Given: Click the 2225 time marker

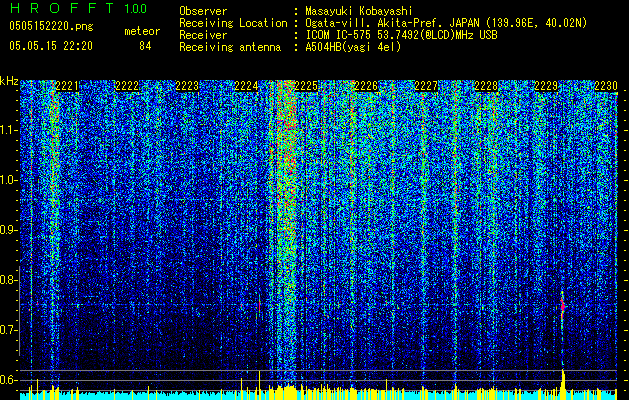Looking at the screenshot, I should [x=306, y=86].
